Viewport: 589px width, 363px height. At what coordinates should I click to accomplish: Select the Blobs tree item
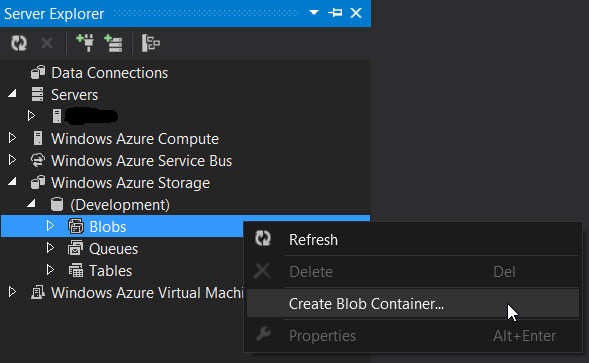108,227
